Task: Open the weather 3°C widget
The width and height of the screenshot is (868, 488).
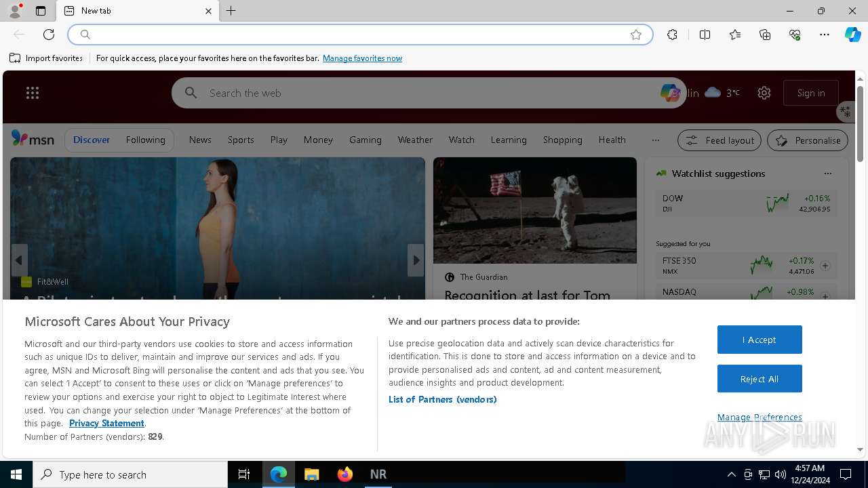Action: (x=722, y=93)
